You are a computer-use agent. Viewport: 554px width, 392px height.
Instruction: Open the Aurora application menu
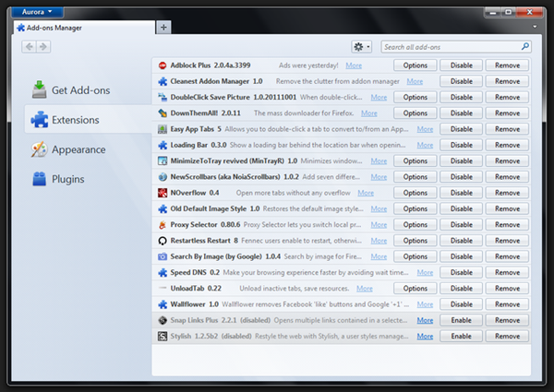coord(37,12)
